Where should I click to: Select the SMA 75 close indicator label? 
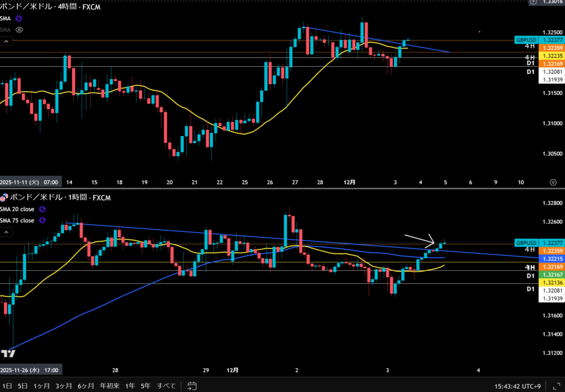point(18,221)
